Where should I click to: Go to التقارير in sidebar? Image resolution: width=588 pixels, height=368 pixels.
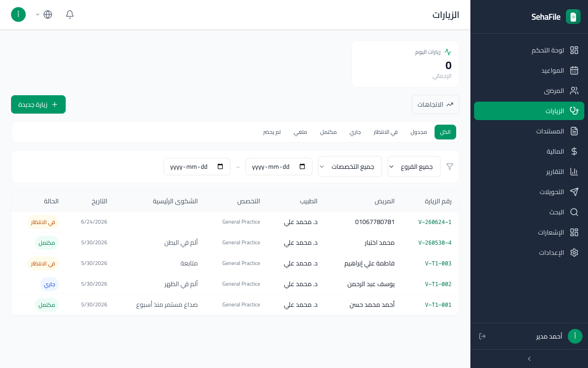(529, 172)
